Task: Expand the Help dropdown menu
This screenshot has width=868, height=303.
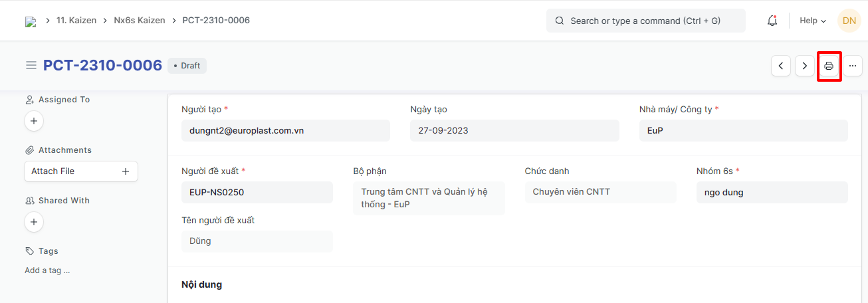Action: [x=813, y=21]
